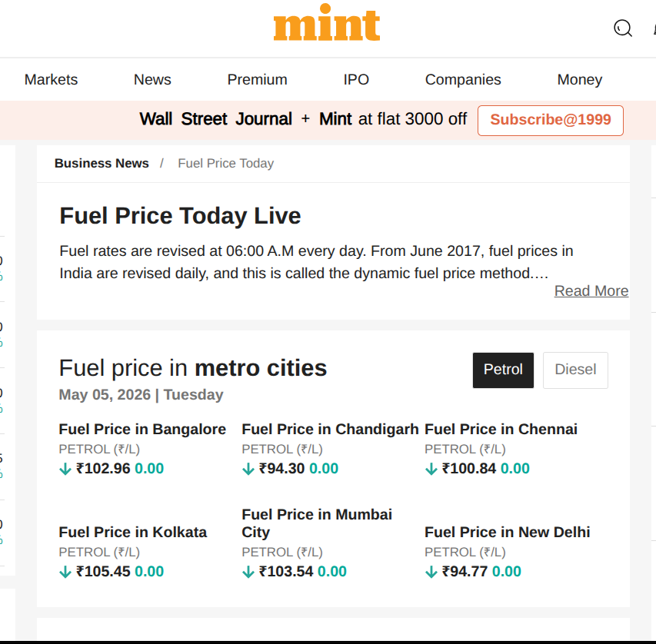Click Mumbai City price down arrow
656x644 pixels.
[248, 572]
